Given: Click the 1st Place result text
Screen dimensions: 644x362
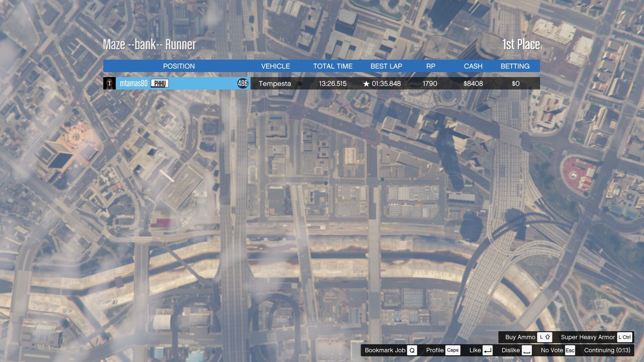Looking at the screenshot, I should 521,44.
